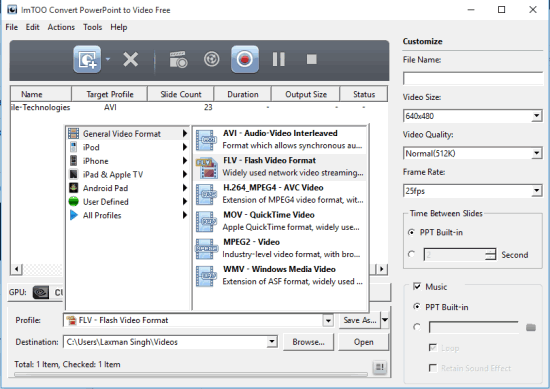Screen dimensions: 550x389
Task: Click the iPad & Apple TV icon
Action: [73, 174]
